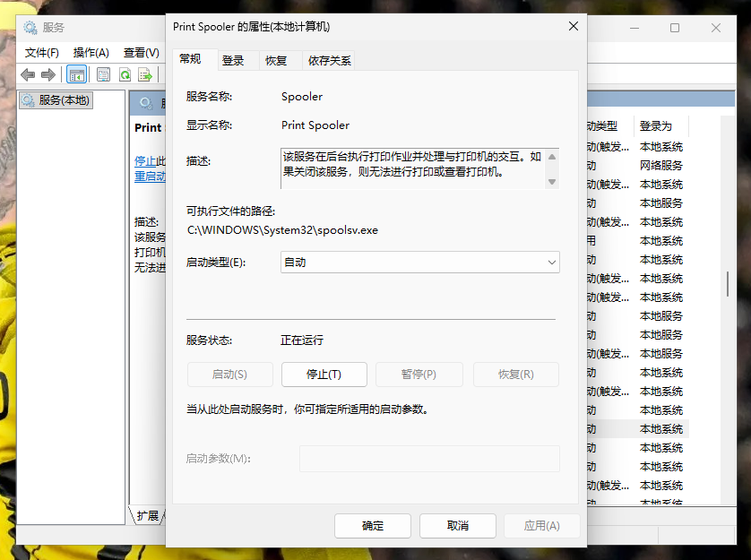This screenshot has height=560, width=751.
Task: Select the highlighted row's 本地系统 cell
Action: (661, 429)
